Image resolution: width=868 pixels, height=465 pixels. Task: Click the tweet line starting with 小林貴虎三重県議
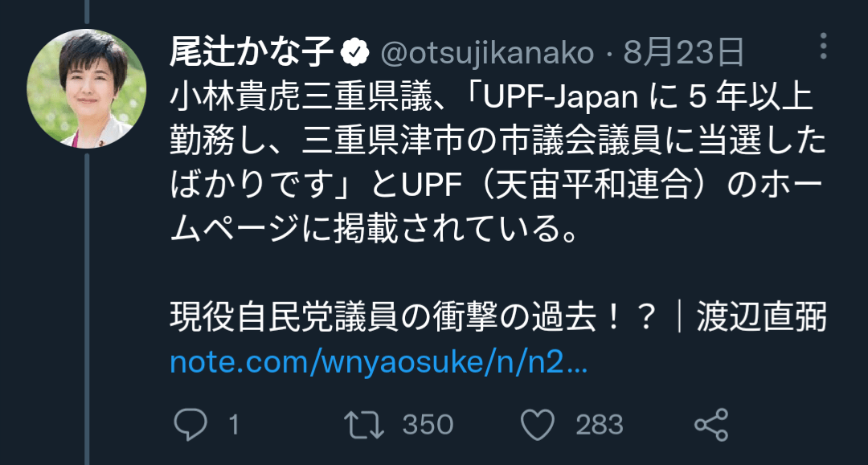(x=492, y=98)
